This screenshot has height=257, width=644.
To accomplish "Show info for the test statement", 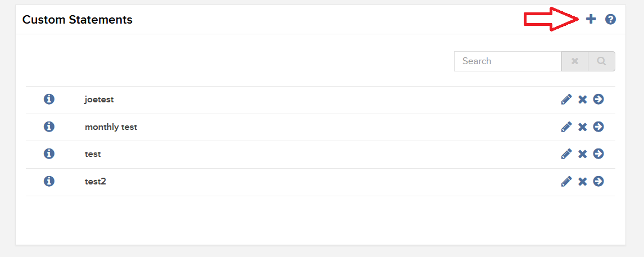I will click(49, 154).
